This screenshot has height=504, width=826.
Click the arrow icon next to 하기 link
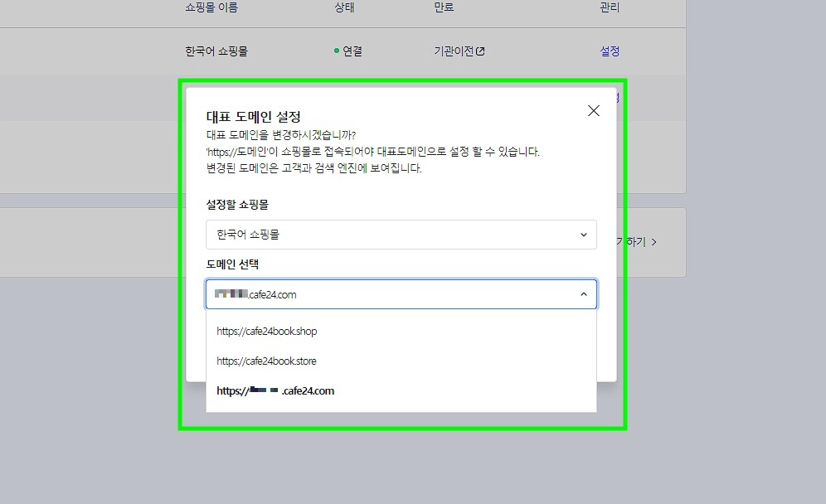[x=654, y=242]
